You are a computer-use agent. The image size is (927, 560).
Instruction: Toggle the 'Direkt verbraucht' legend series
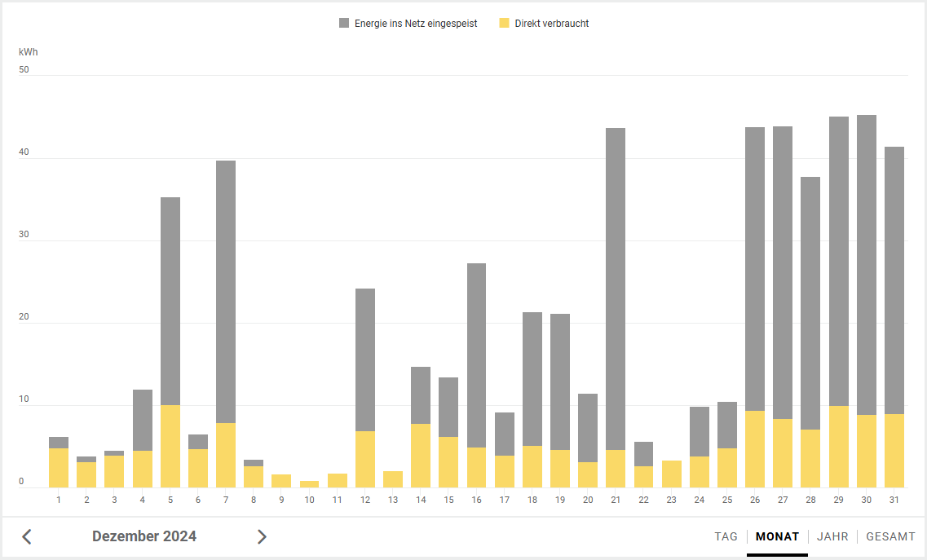551,24
